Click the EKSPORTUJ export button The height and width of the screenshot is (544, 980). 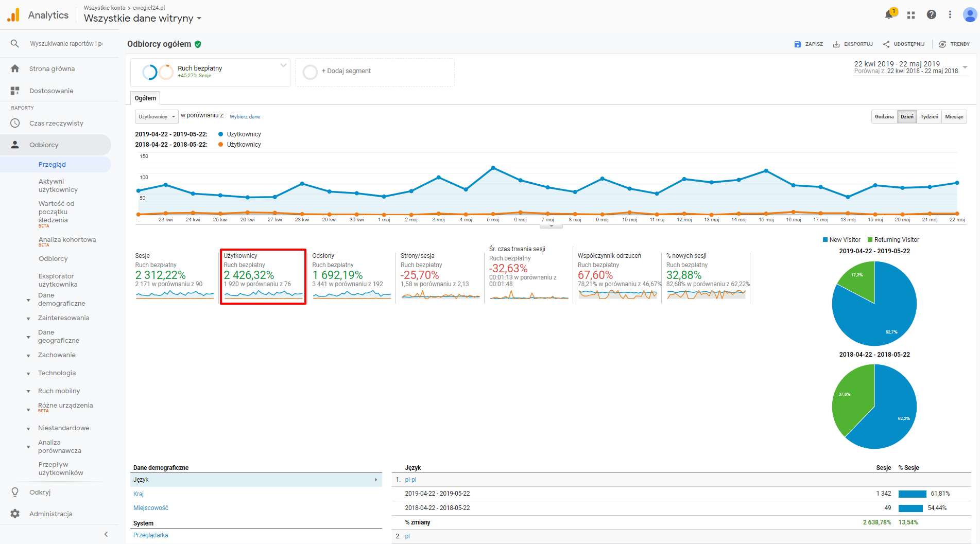tap(853, 44)
